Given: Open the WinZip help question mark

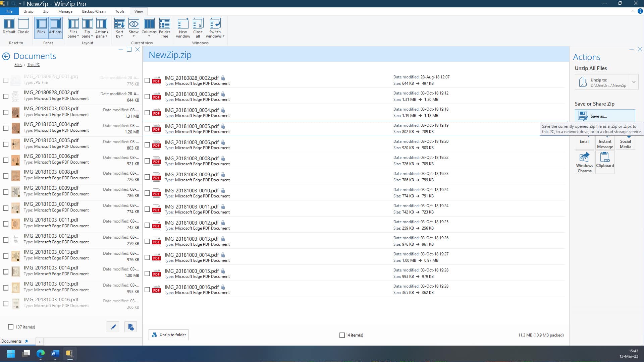Looking at the screenshot, I should tap(640, 11).
